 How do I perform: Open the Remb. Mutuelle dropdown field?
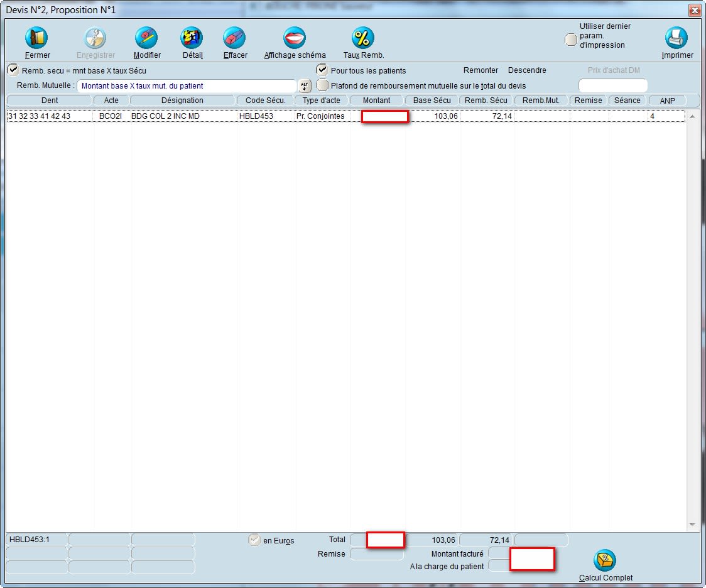pos(186,85)
